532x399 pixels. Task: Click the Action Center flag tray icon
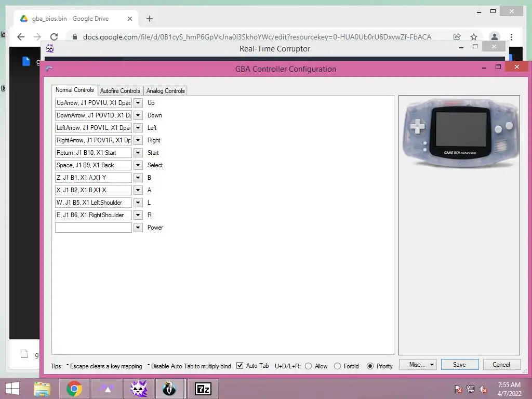458,389
